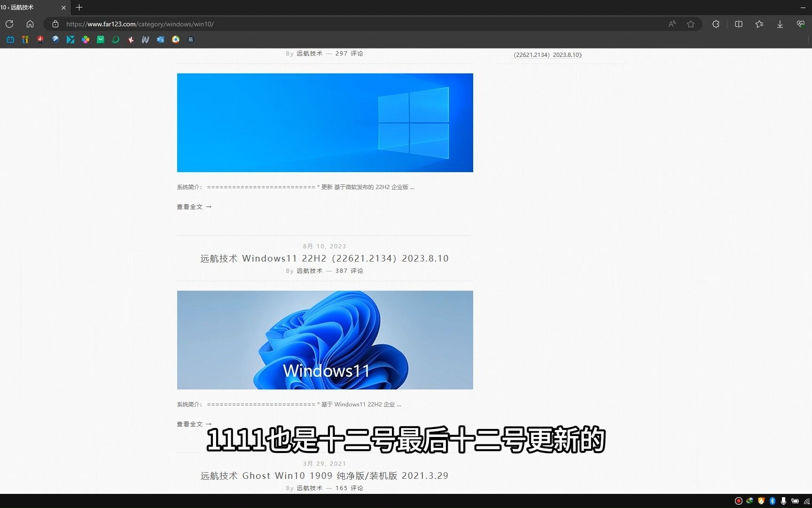Open the red K bookmark
Screen dimensions: 812x508
pyautogui.click(x=131, y=40)
